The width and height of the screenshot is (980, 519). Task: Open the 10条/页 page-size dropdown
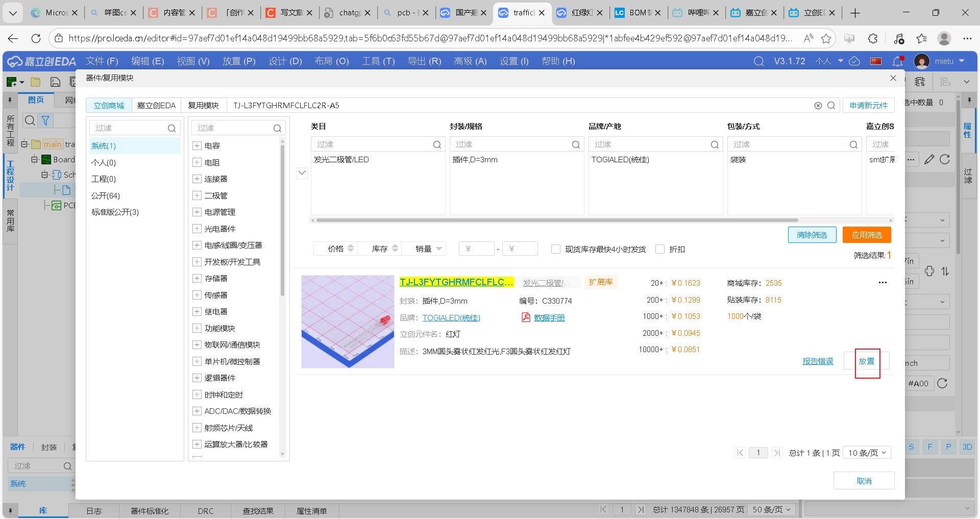[866, 452]
